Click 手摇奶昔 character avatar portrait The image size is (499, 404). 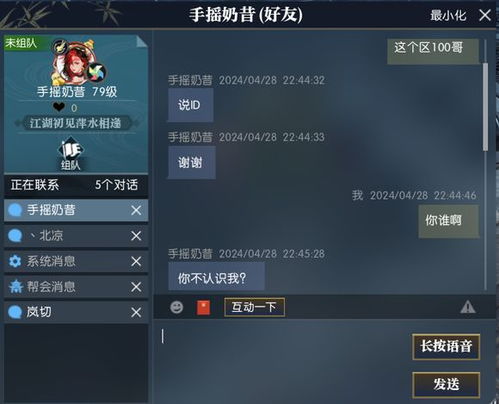[74, 63]
